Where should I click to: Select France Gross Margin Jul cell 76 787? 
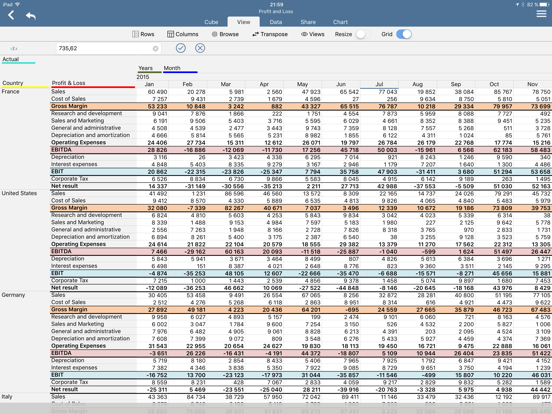pyautogui.click(x=387, y=106)
